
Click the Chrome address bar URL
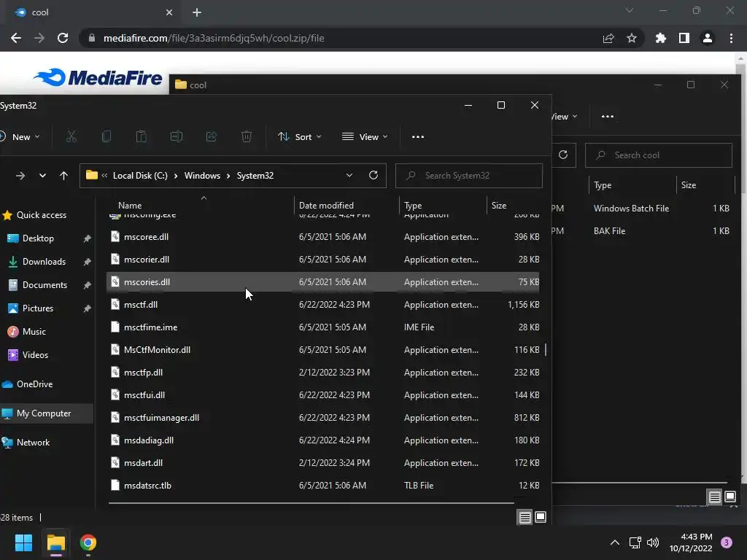tap(214, 38)
